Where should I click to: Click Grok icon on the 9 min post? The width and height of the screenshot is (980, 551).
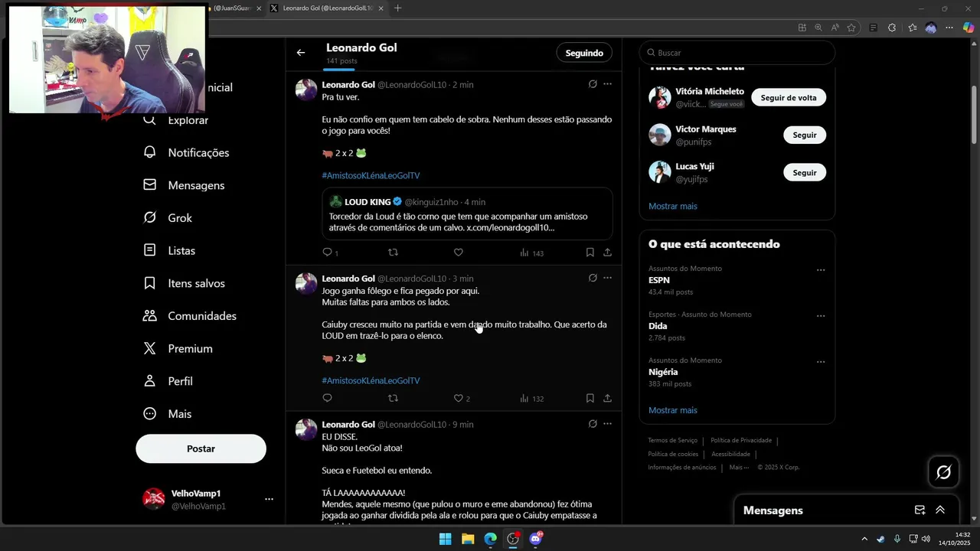coord(593,424)
